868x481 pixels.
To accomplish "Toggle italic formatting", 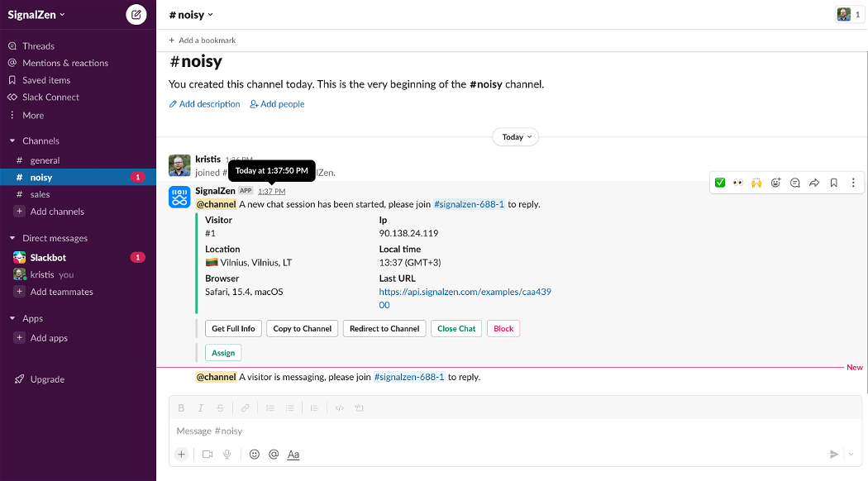I will point(200,408).
